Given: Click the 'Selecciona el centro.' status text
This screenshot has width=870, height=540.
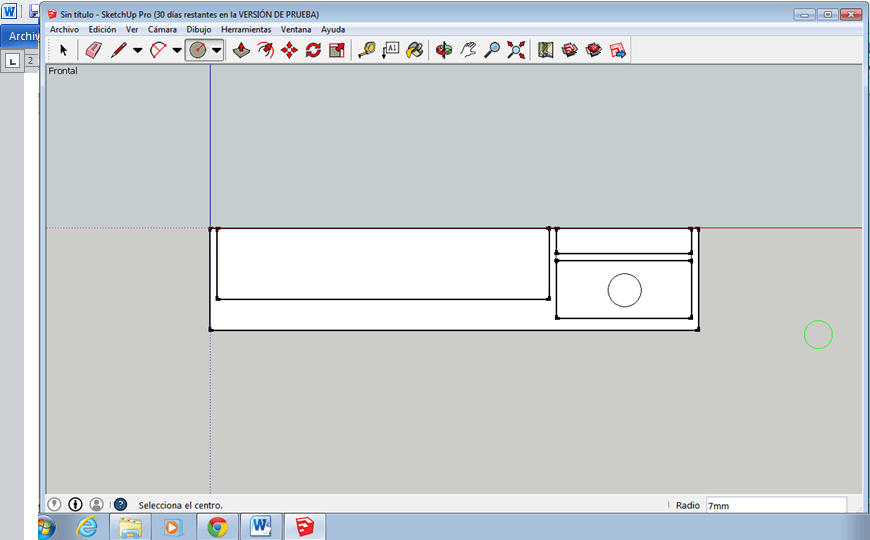Looking at the screenshot, I should coord(180,505).
